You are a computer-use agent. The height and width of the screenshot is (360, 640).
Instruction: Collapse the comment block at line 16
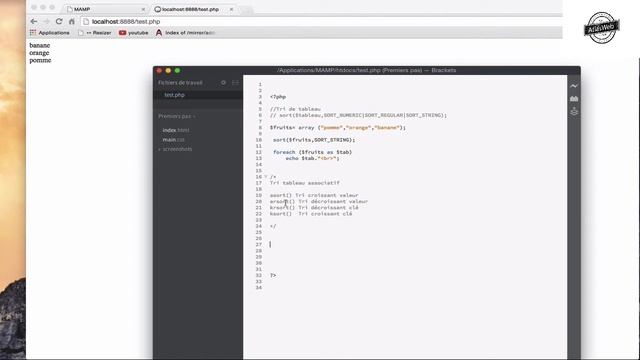coord(266,177)
